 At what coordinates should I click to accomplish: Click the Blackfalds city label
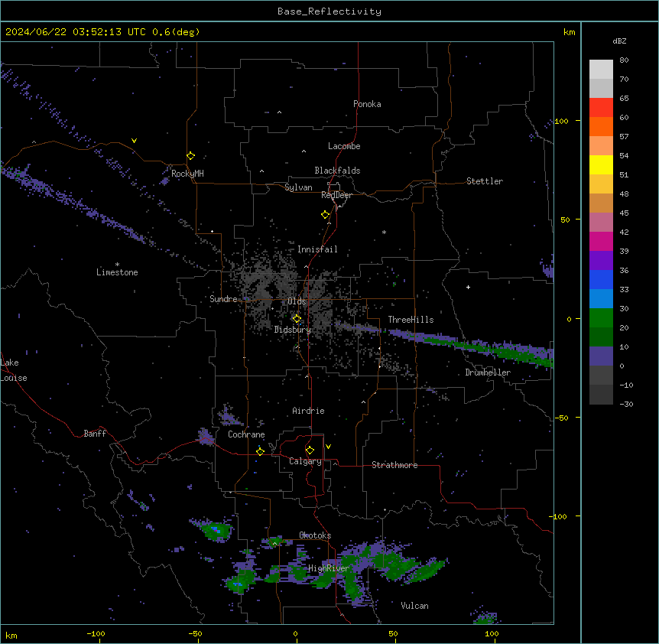click(337, 171)
